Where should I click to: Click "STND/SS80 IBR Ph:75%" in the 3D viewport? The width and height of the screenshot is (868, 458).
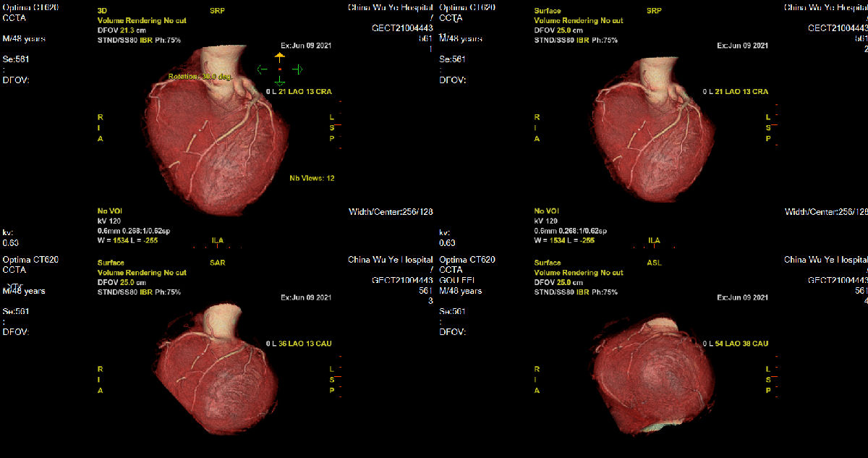139,41
